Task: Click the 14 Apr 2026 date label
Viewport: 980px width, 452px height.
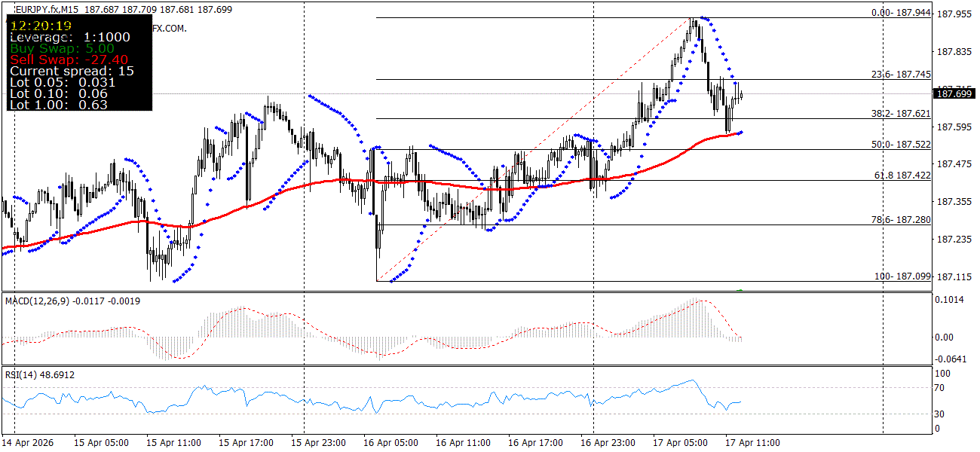Action: [x=29, y=443]
